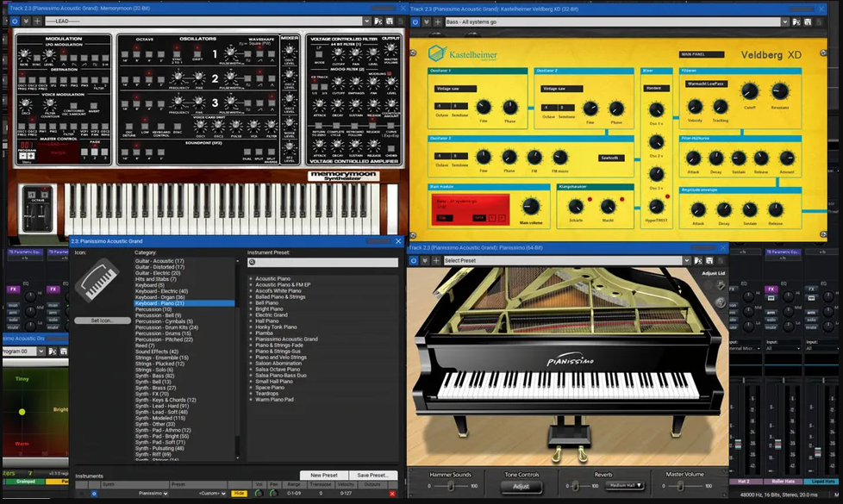Click the Kastelheimer Veldberg XD power icon
The height and width of the screenshot is (504, 843).
coord(415,21)
